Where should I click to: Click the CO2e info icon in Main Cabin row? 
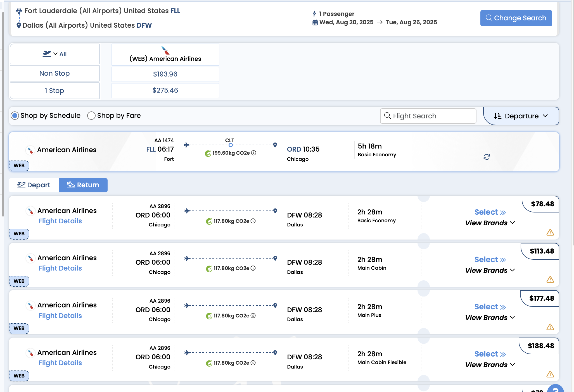[253, 268]
